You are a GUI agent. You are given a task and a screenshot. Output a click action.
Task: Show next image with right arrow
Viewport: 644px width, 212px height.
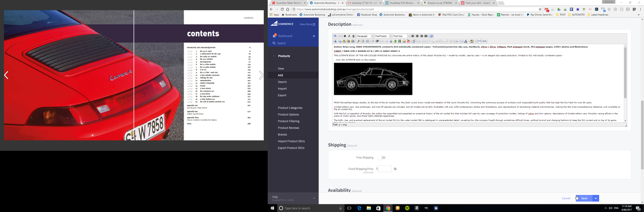pyautogui.click(x=261, y=75)
